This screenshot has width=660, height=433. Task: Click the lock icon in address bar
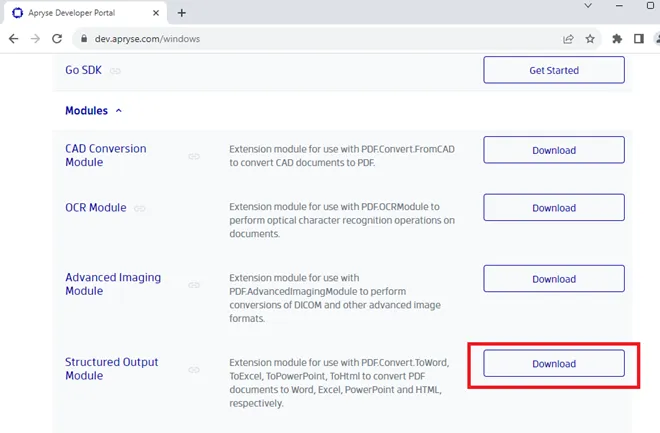point(84,39)
